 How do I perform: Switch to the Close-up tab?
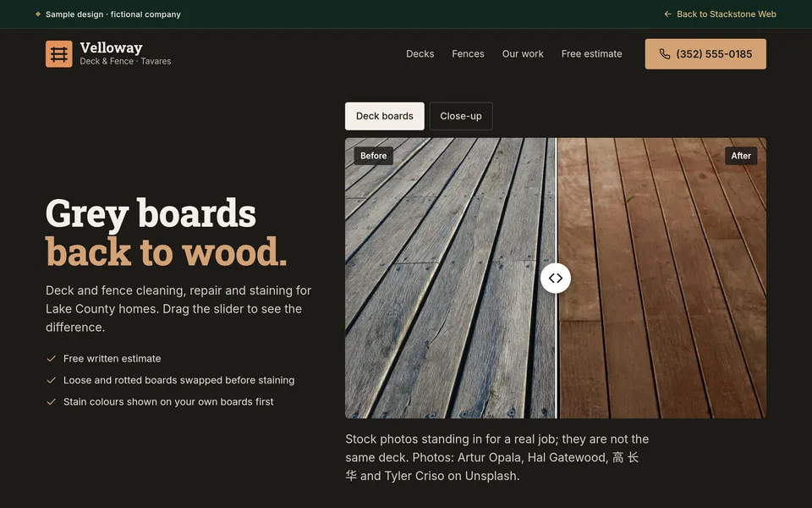click(x=461, y=116)
